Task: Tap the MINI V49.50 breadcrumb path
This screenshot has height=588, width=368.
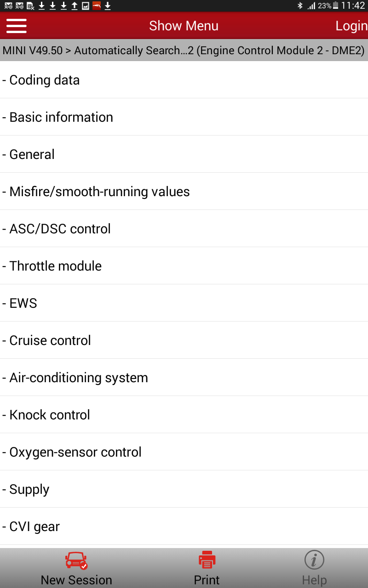Action: (x=183, y=51)
